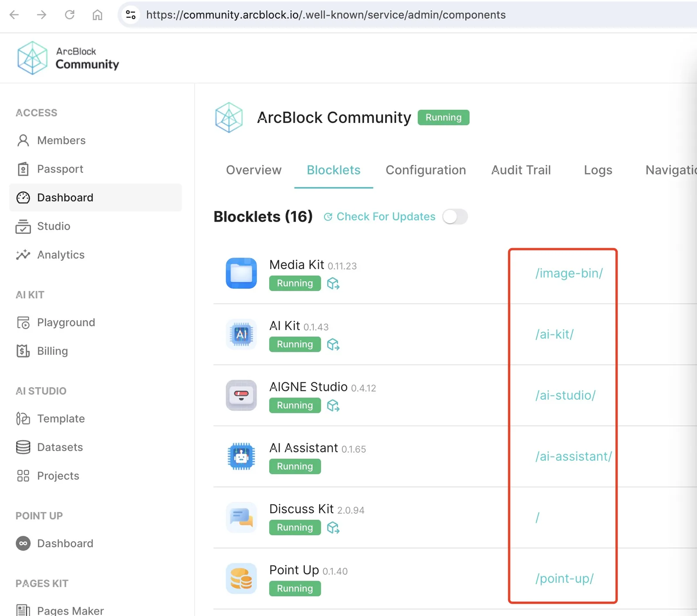Image resolution: width=697 pixels, height=616 pixels.
Task: Click the Running badge beside the ArcBlock Community title
Action: tap(443, 118)
